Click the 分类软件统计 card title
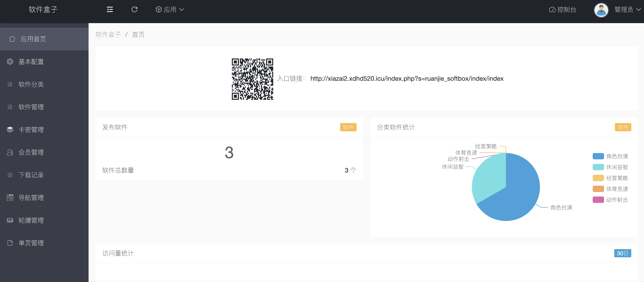The width and height of the screenshot is (644, 282). tap(396, 127)
